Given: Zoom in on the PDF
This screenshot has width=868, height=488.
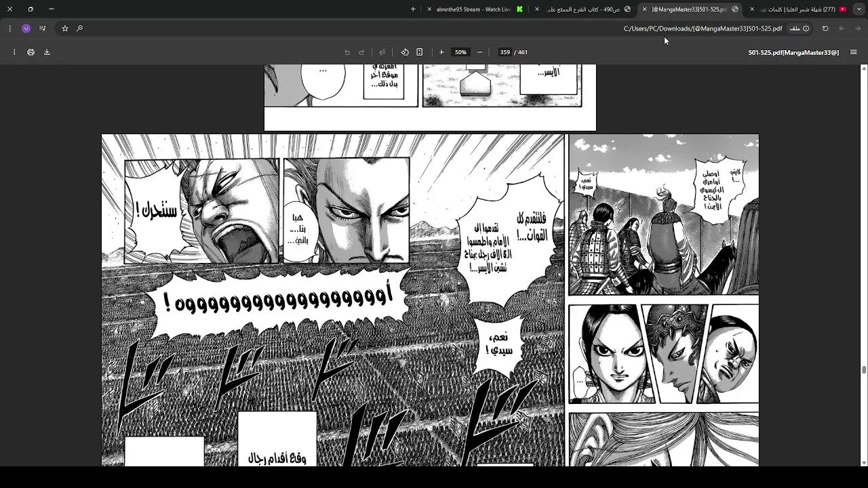Looking at the screenshot, I should tap(441, 52).
